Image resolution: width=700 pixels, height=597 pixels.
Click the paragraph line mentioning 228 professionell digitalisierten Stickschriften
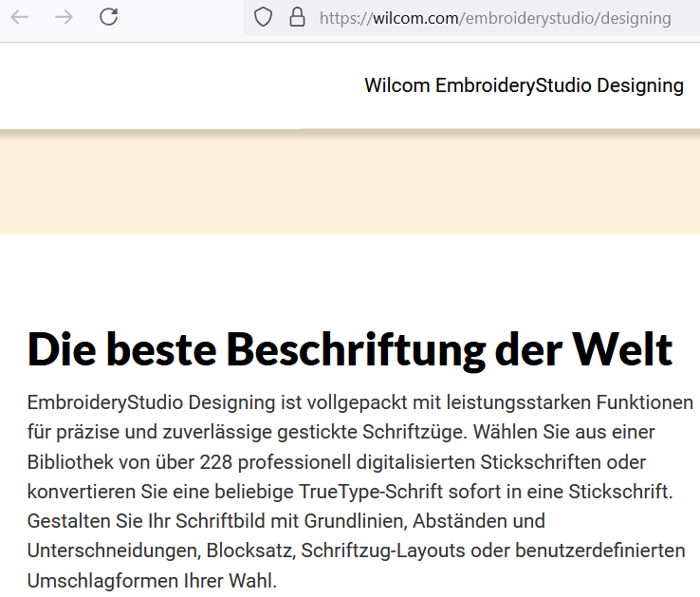pyautogui.click(x=336, y=462)
